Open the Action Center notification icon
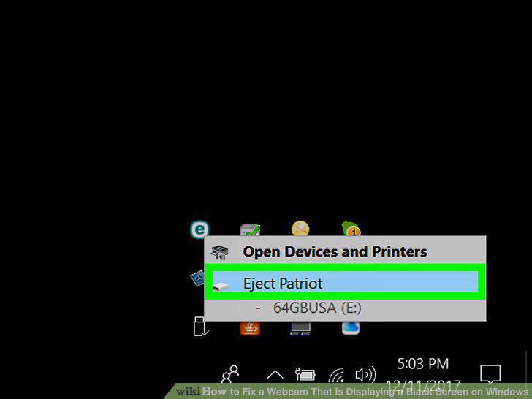Image resolution: width=532 pixels, height=399 pixels. tap(490, 374)
